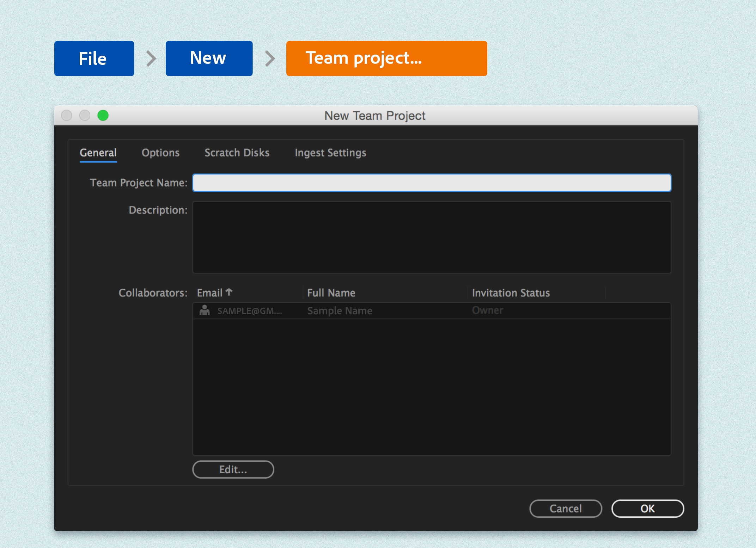Click the Description text area

[431, 237]
